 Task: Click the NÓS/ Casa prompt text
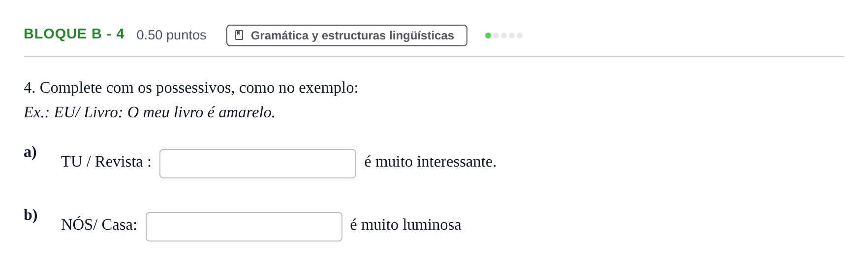(x=99, y=225)
